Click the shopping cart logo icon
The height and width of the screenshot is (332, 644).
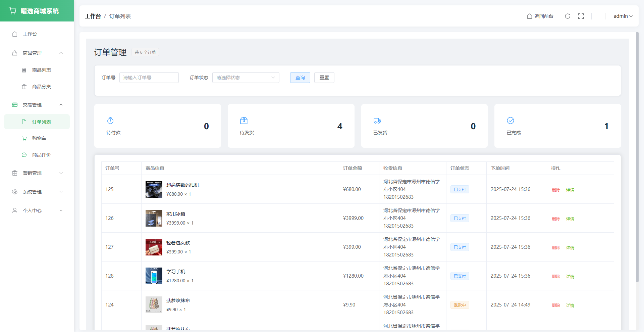[x=13, y=11]
